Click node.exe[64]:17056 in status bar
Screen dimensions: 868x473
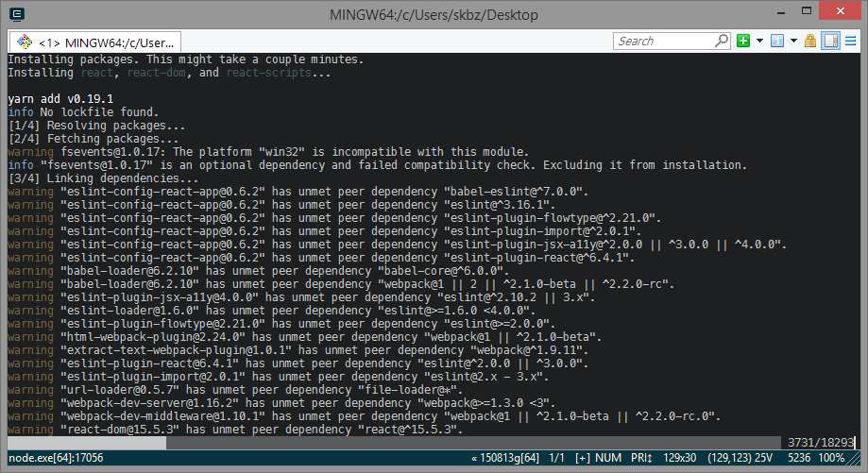coord(56,458)
